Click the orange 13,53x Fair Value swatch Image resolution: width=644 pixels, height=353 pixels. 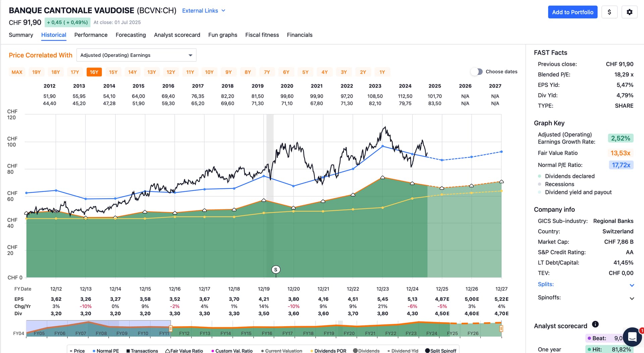(x=621, y=153)
